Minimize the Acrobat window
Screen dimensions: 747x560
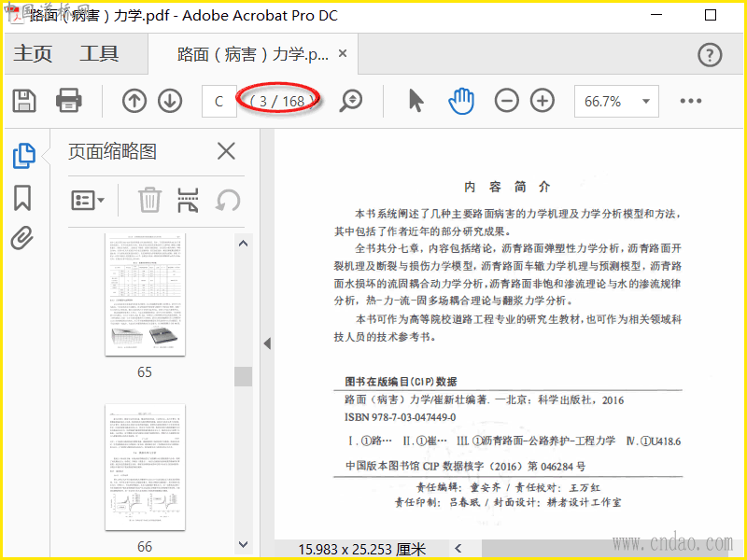[656, 15]
